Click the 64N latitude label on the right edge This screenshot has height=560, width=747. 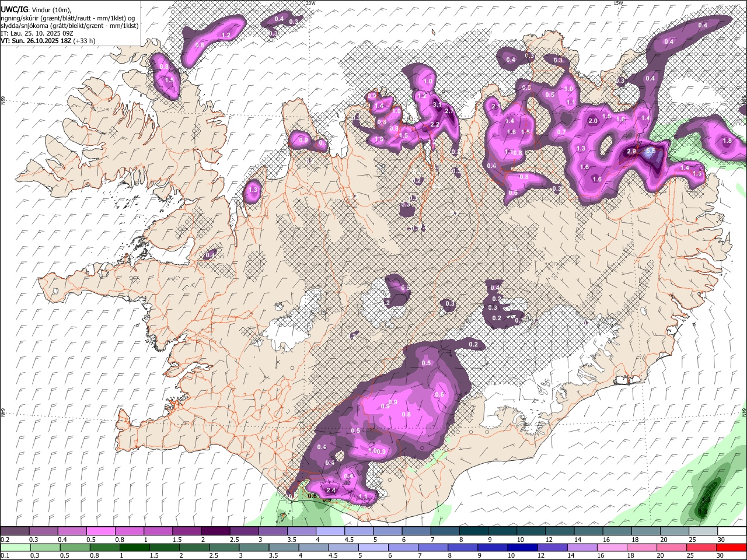(744, 411)
